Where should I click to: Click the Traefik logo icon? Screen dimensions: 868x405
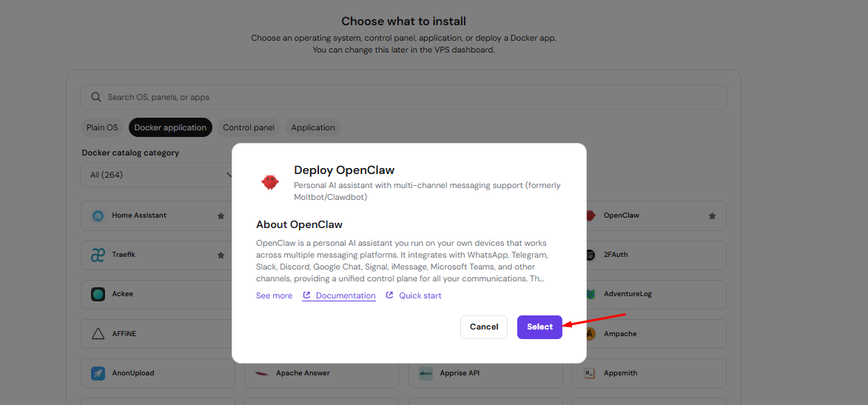[x=98, y=255]
